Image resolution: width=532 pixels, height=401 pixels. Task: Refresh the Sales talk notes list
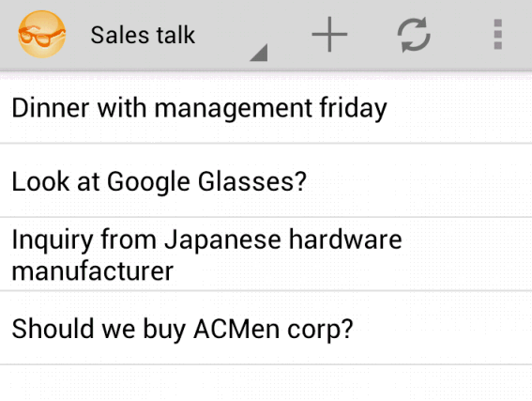click(414, 35)
